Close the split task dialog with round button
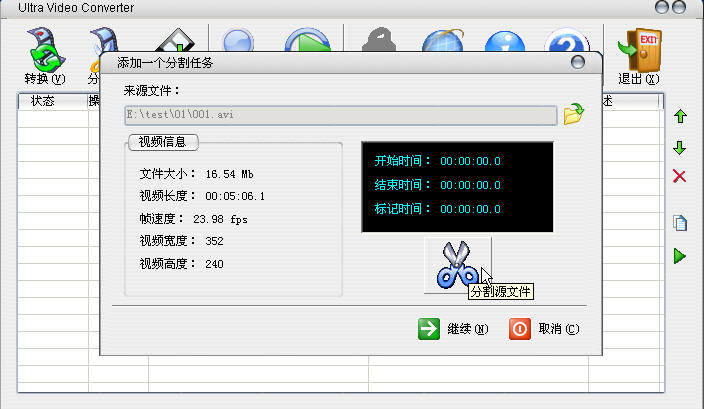704x409 pixels. (578, 62)
